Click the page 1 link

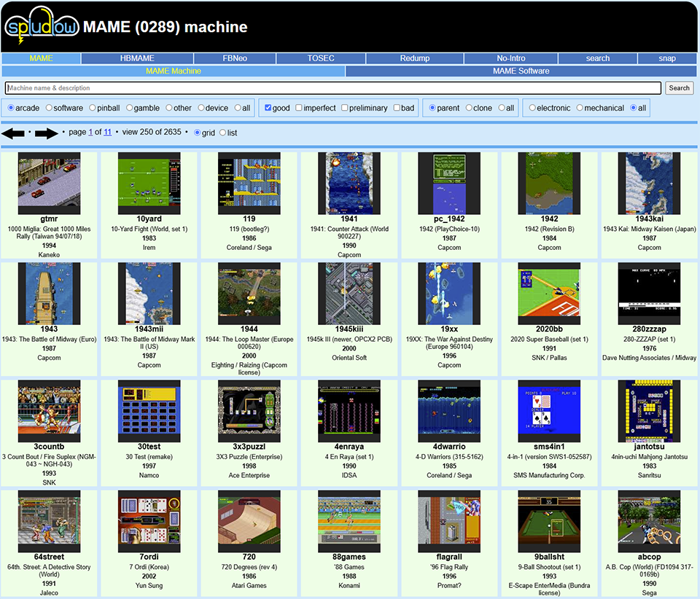(90, 132)
